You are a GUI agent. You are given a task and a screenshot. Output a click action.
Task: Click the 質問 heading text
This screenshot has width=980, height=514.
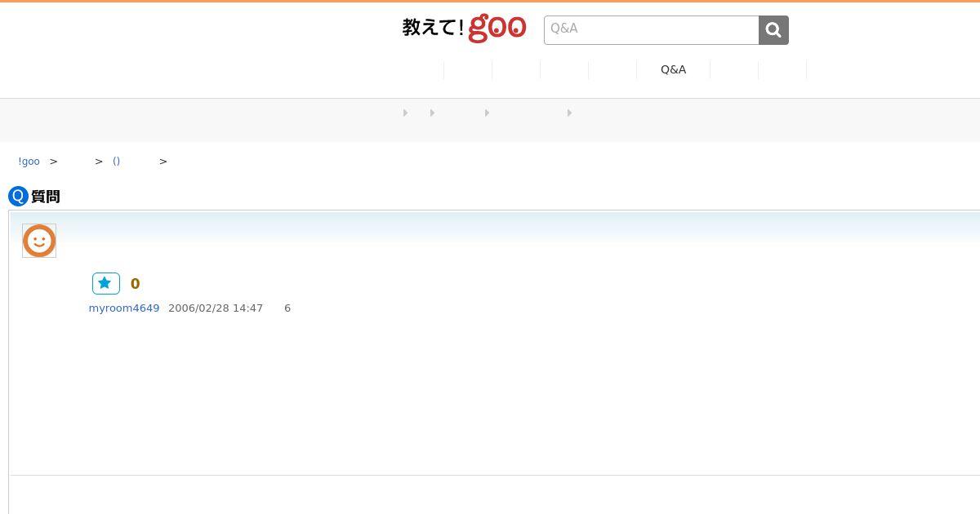click(x=46, y=197)
